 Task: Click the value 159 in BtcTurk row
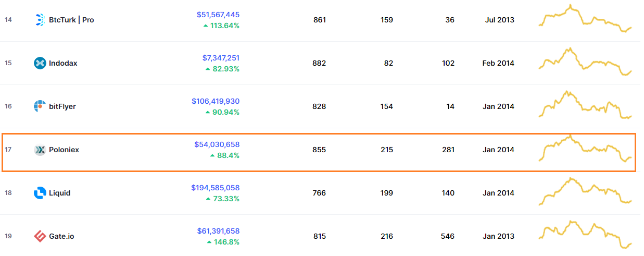[387, 20]
